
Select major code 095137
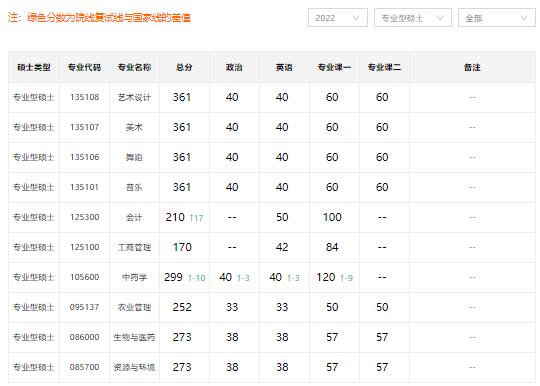[x=84, y=307]
